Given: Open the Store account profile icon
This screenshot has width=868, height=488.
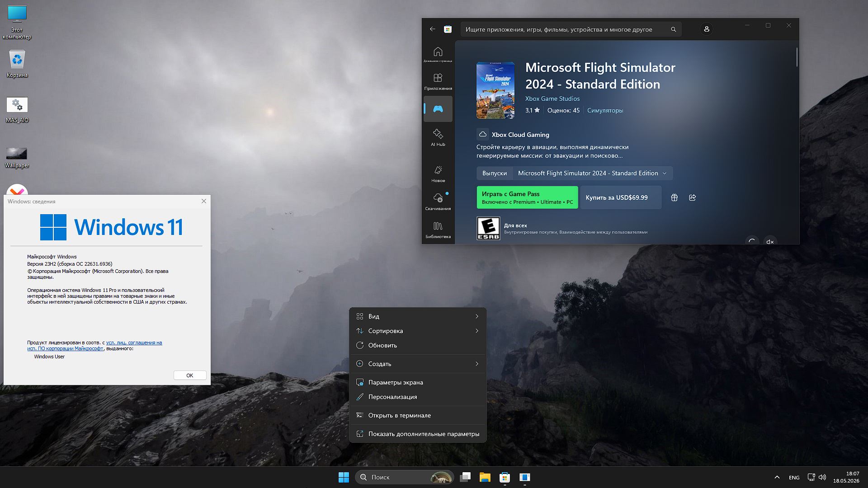Looking at the screenshot, I should click(x=707, y=29).
